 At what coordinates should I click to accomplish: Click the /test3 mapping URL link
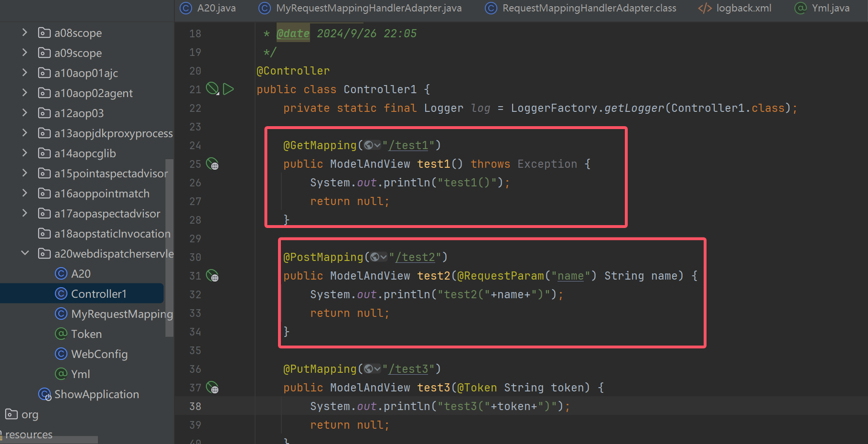pyautogui.click(x=408, y=369)
